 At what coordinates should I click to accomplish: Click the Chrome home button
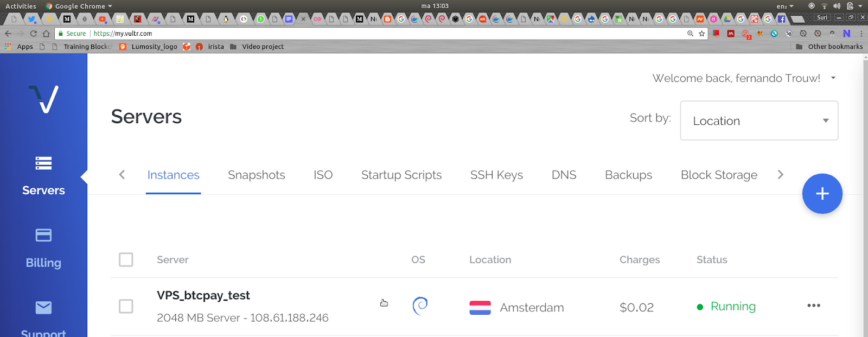(46, 34)
